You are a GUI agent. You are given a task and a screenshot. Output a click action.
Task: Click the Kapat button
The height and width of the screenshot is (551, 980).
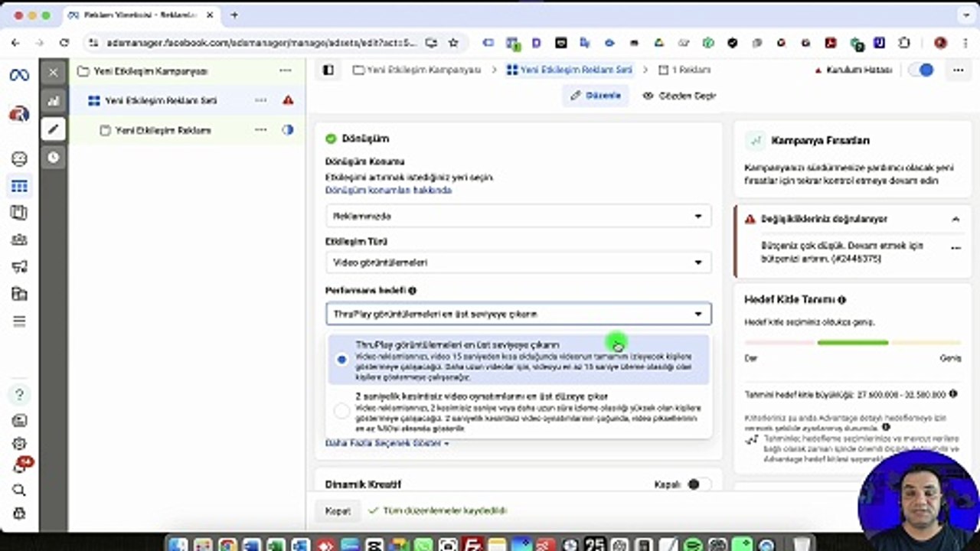tap(338, 511)
